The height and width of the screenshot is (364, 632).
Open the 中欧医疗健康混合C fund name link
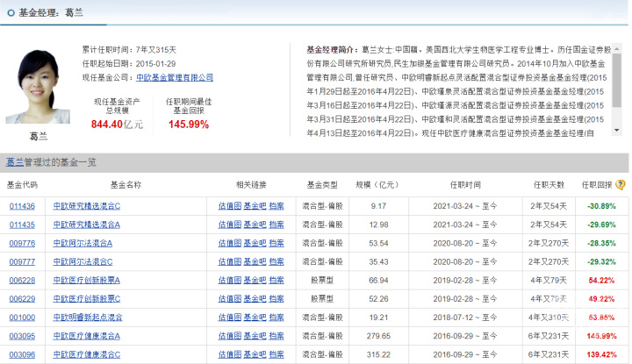coord(87,354)
